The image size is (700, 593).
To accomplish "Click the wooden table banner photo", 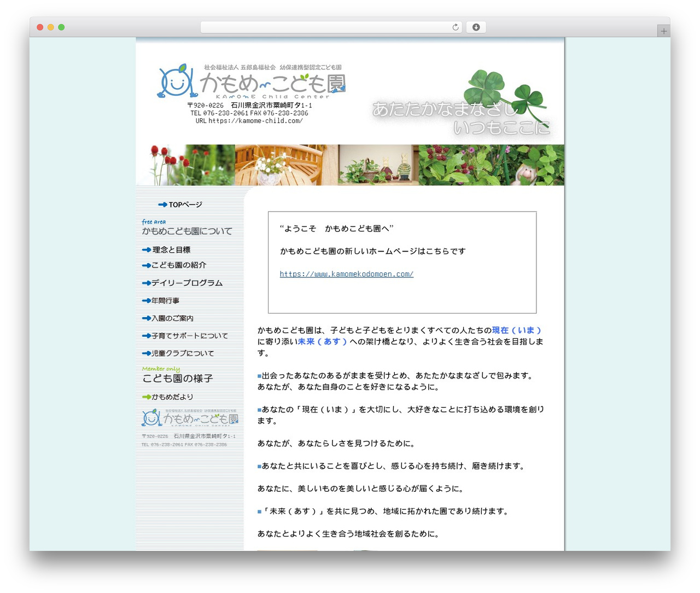I will coord(287,165).
